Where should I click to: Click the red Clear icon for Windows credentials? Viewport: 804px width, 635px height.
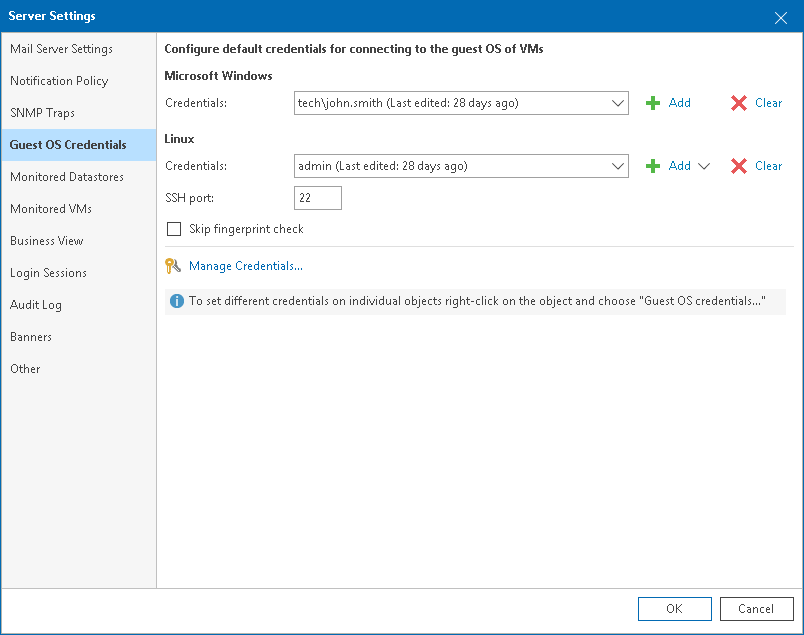737,102
